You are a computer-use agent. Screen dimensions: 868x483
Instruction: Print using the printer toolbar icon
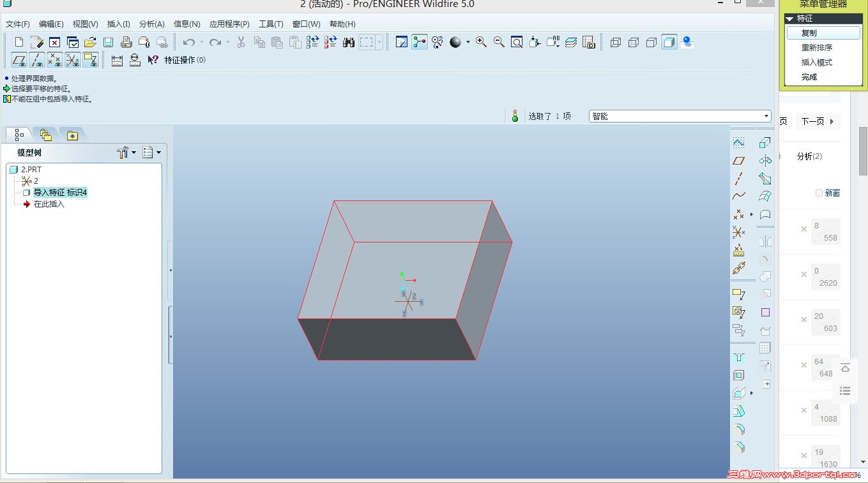126,42
